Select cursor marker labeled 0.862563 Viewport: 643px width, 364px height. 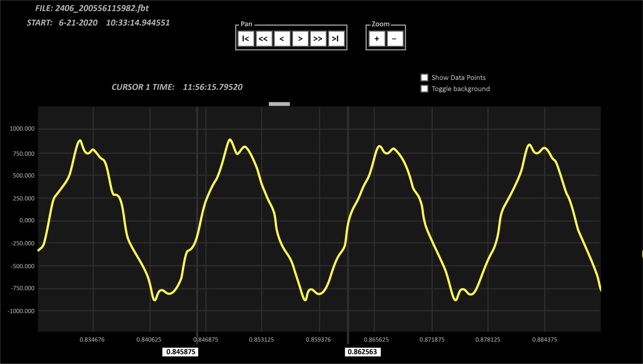[x=362, y=352]
